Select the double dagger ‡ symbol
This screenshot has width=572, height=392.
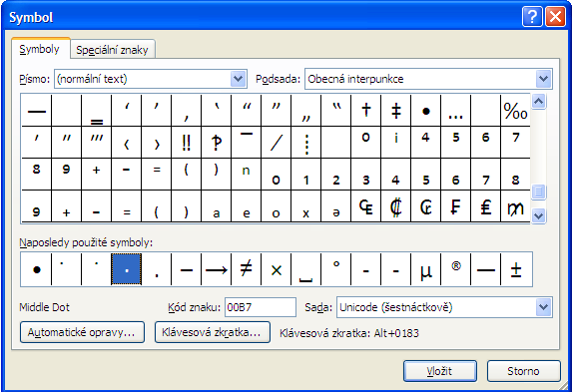tap(395, 111)
